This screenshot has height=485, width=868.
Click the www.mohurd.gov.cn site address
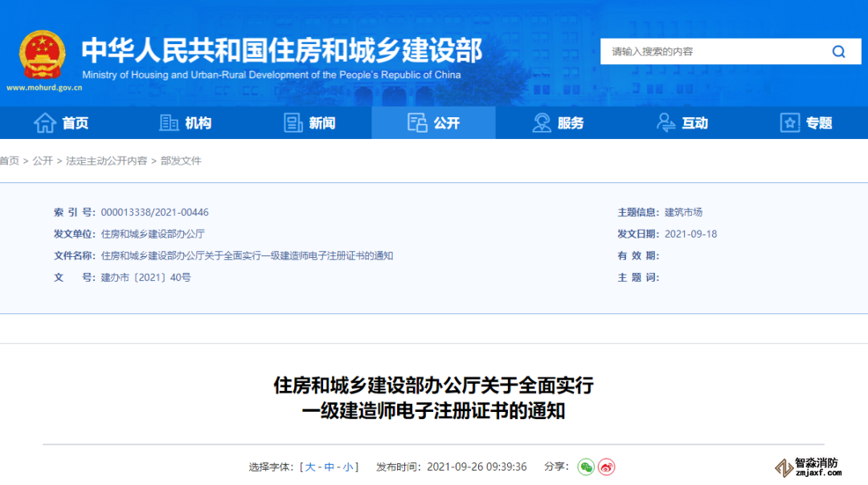pyautogui.click(x=44, y=87)
